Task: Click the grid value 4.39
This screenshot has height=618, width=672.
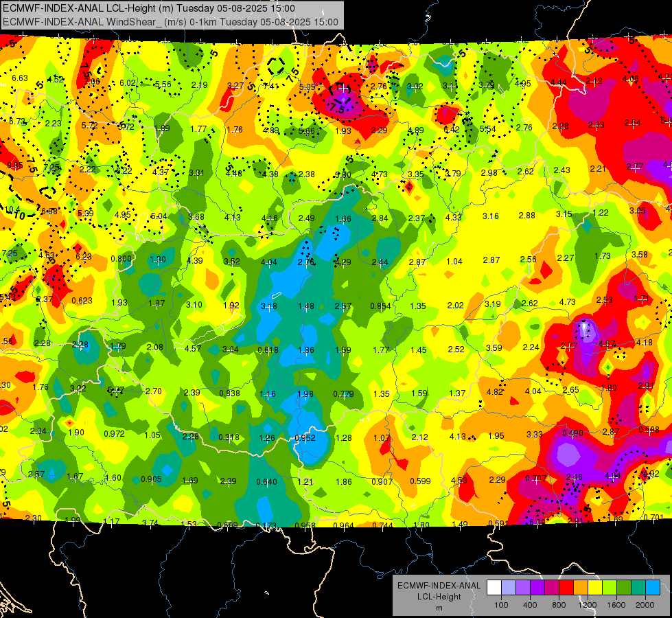Action: pos(195,260)
